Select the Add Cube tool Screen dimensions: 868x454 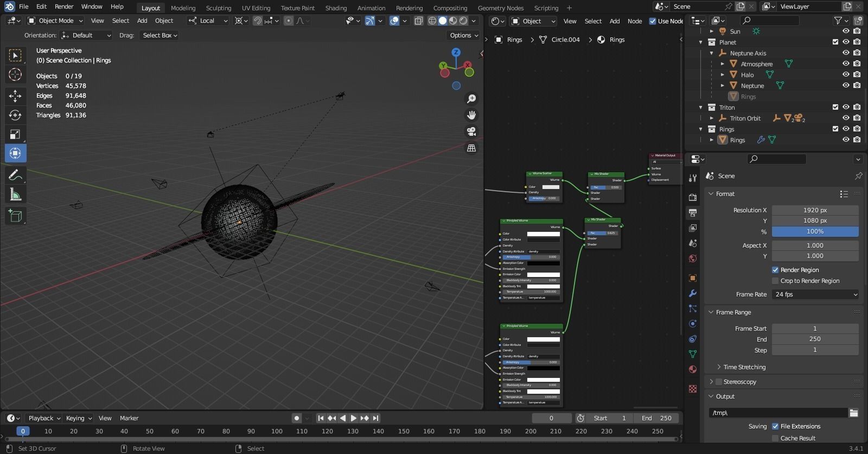(15, 216)
